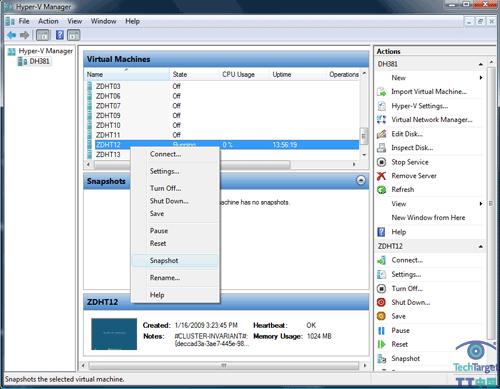This screenshot has height=389, width=500.
Task: Click the Inspect Disk icon
Action: click(381, 148)
